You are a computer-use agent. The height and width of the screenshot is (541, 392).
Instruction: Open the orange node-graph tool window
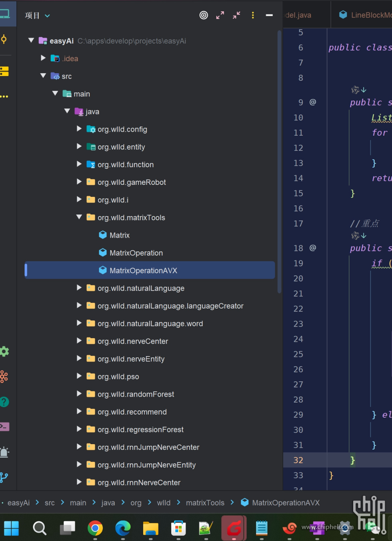click(x=4, y=377)
